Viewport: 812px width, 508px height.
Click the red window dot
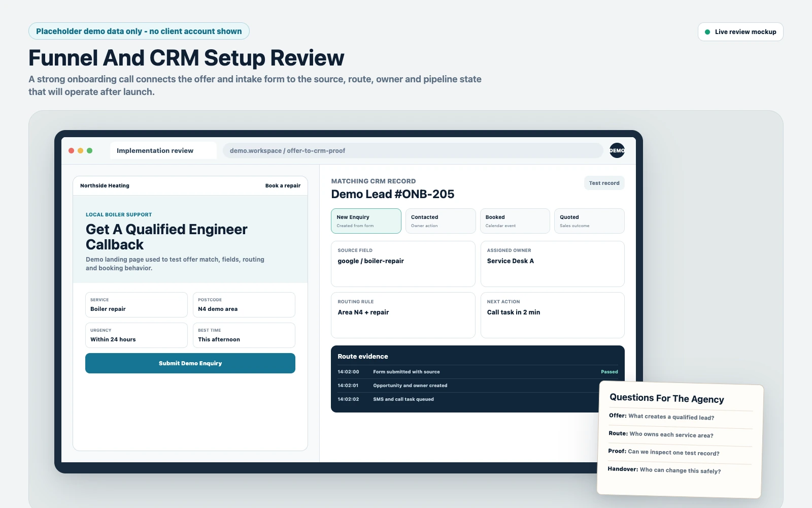[71, 150]
